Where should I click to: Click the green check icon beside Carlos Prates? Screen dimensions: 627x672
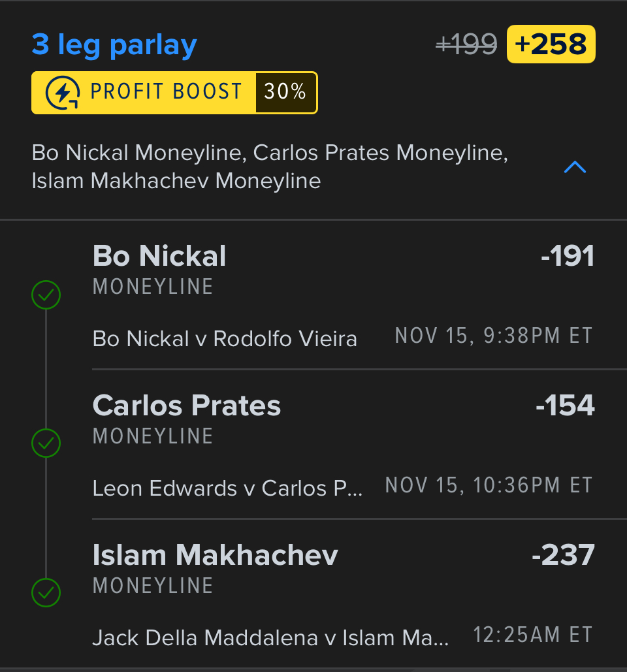pos(46,444)
